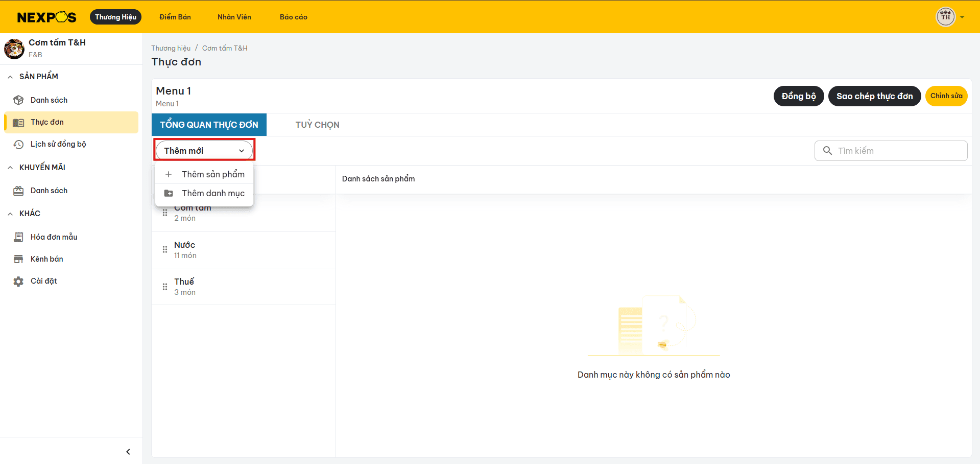The image size is (980, 464).
Task: Choose Thêm danh mục from the dropdown
Action: 204,193
